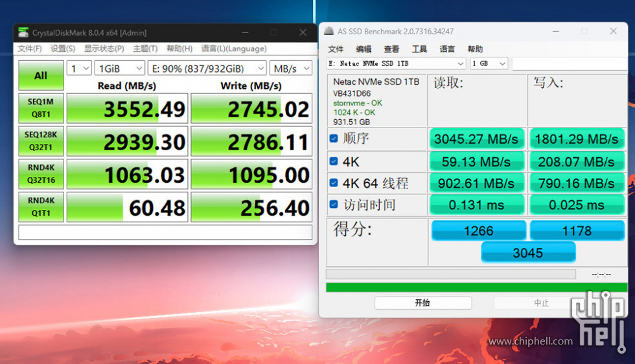Screen dimensions: 635x364
Task: Open the 查看 menu in AS SSD
Action: (x=391, y=49)
